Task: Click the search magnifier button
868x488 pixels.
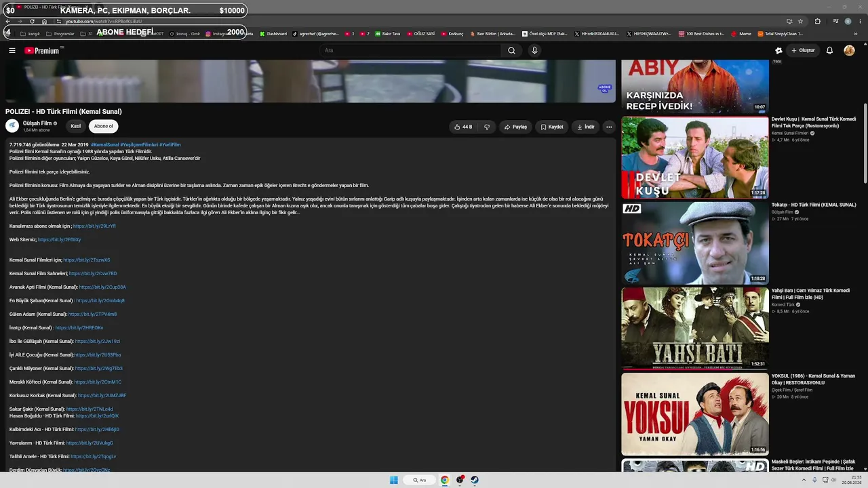Action: point(511,50)
